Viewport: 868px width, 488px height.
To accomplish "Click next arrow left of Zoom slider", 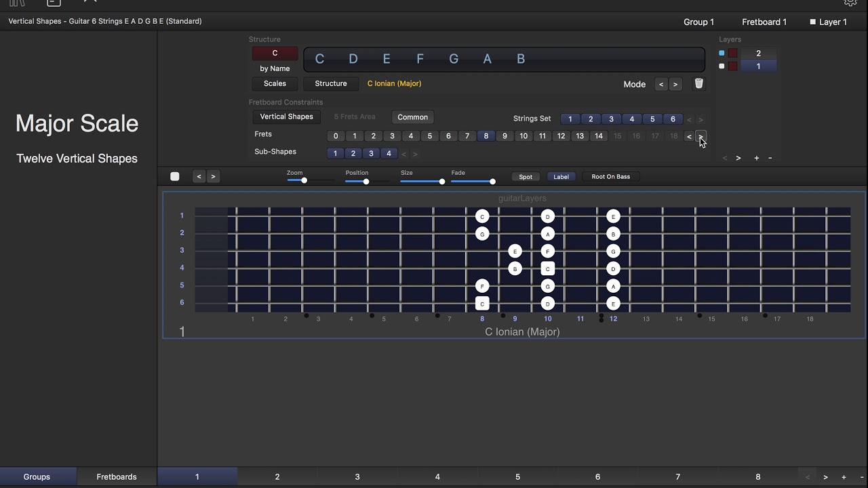I will (x=213, y=176).
